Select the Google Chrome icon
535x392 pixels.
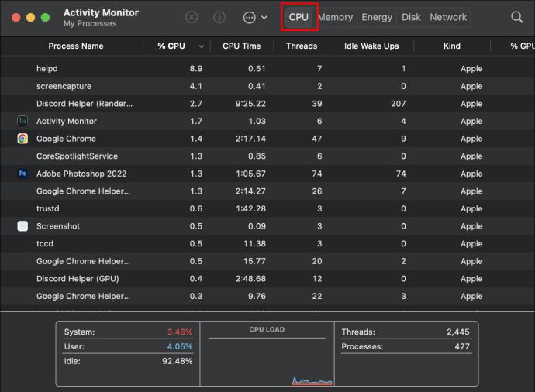tap(22, 139)
